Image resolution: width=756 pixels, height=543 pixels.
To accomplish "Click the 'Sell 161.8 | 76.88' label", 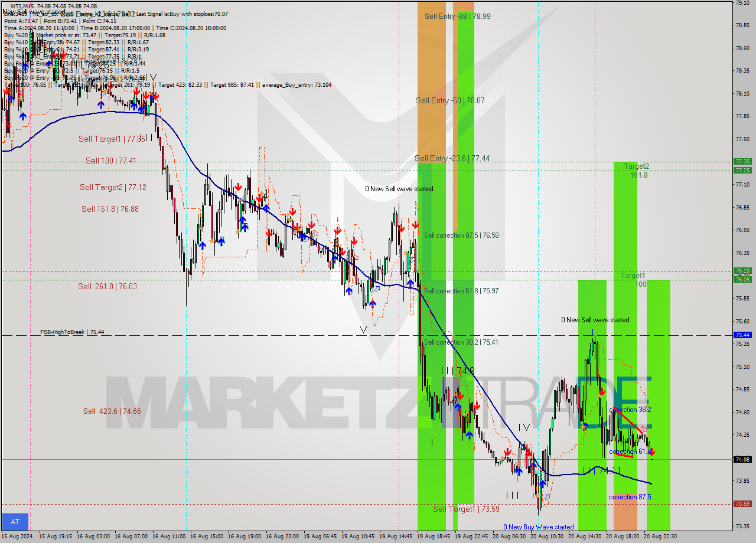I will tap(110, 209).
